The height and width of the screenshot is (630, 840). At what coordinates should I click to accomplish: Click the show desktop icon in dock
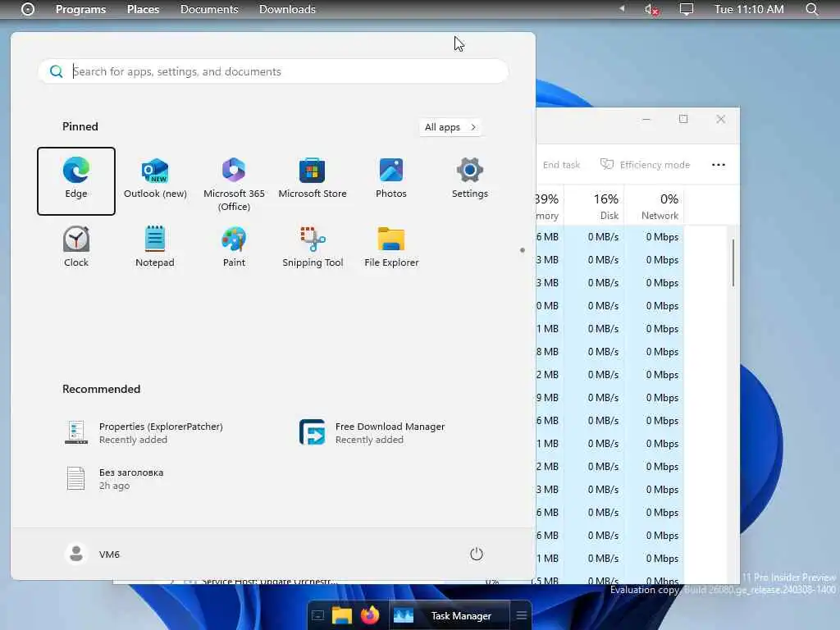[x=317, y=615]
